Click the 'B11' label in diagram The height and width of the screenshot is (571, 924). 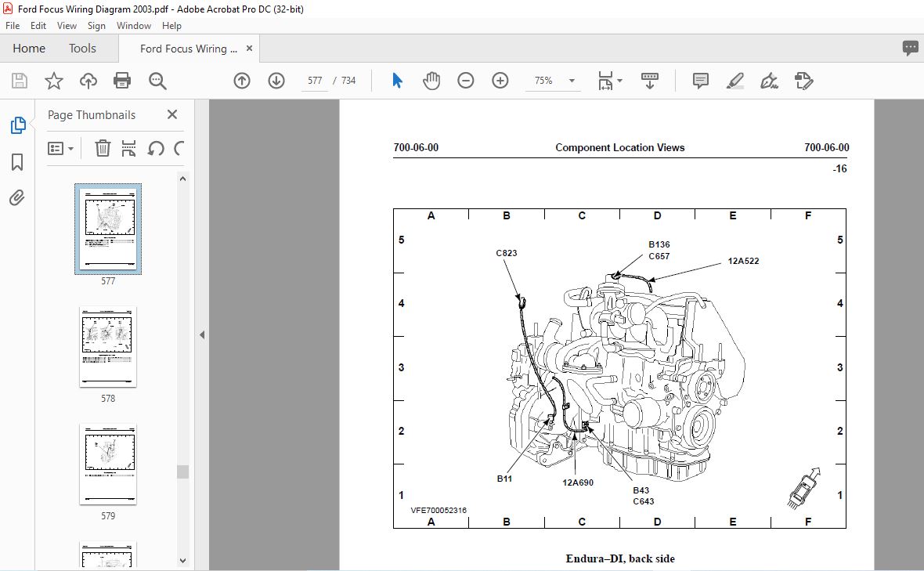pos(504,479)
